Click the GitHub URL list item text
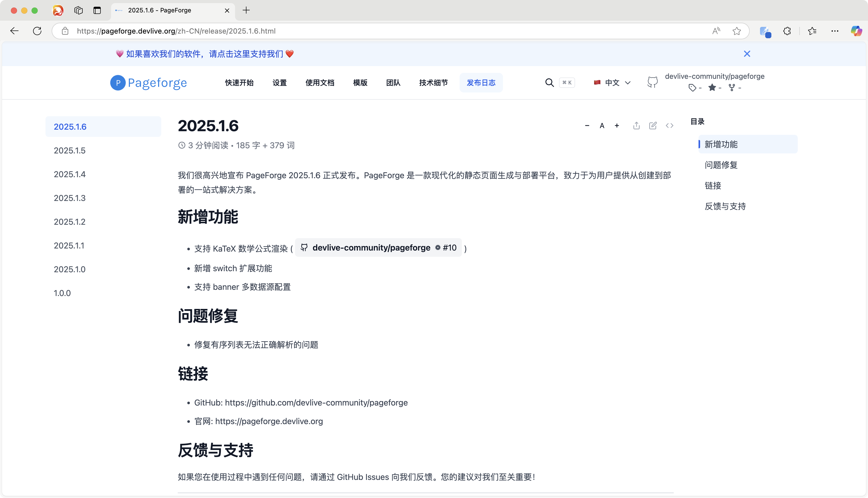The height and width of the screenshot is (498, 868). (x=301, y=403)
